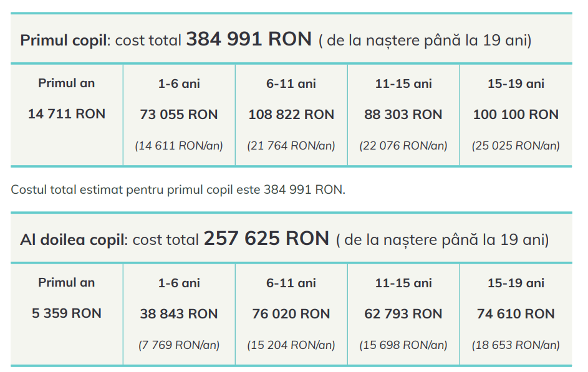The width and height of the screenshot is (588, 372).
Task: Click the sentence starting 'Costul total estimat'
Action: [x=178, y=189]
